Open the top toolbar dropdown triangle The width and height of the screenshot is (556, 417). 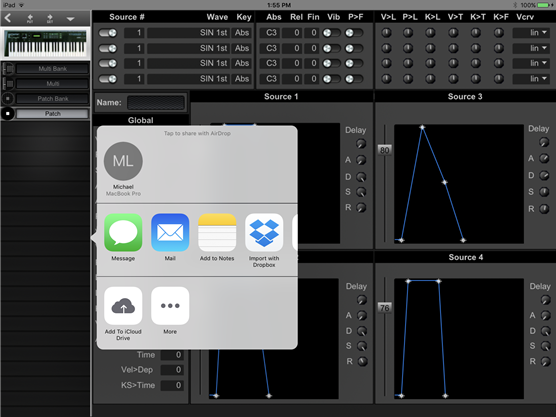(x=71, y=19)
